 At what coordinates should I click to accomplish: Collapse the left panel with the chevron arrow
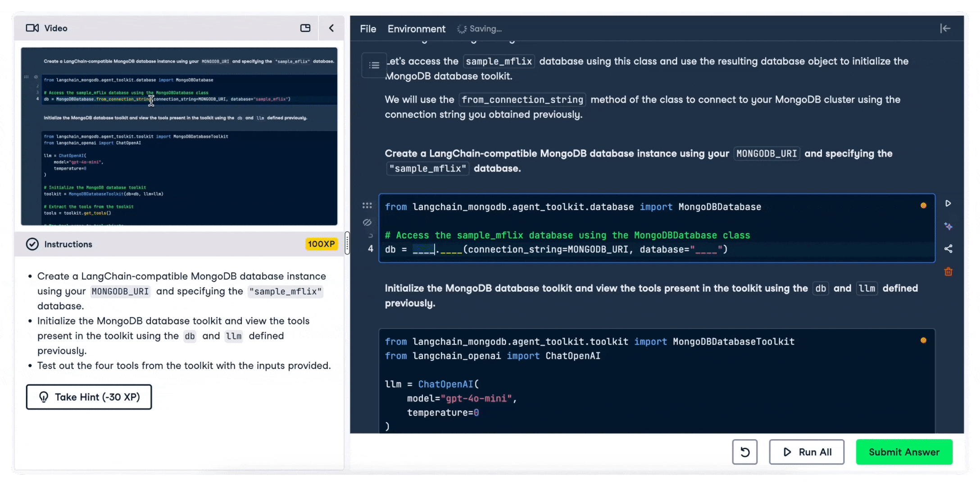(331, 28)
